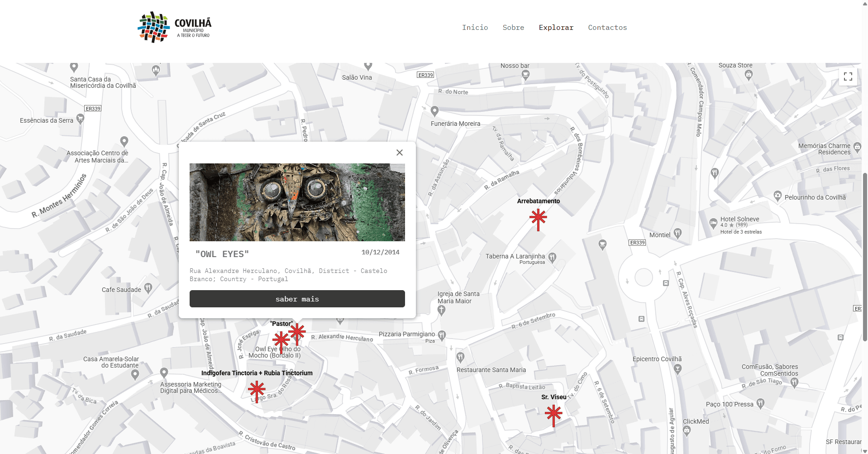
Task: Click the Paço 100 Pressa restaurant icon
Action: (761, 403)
